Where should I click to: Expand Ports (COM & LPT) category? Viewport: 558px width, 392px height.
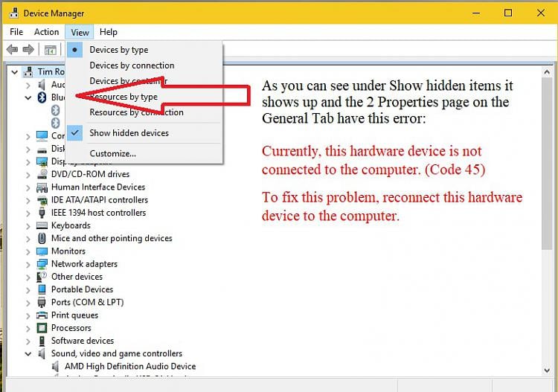point(28,303)
